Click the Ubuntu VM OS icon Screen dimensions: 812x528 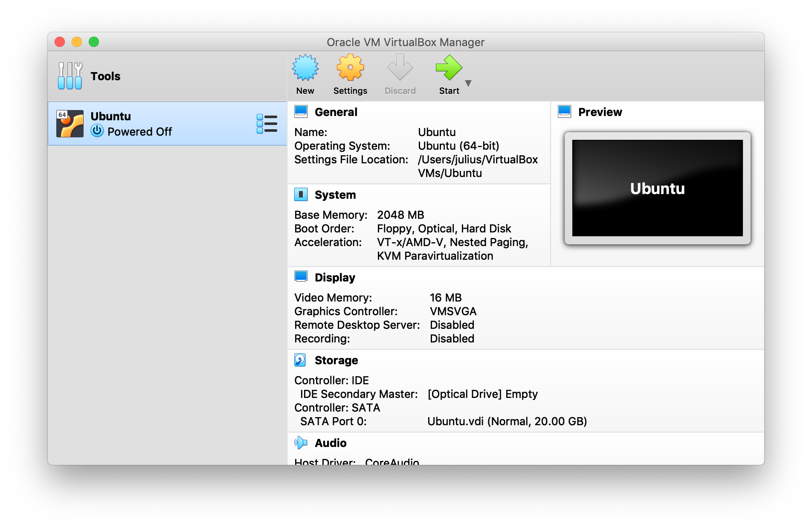point(70,124)
